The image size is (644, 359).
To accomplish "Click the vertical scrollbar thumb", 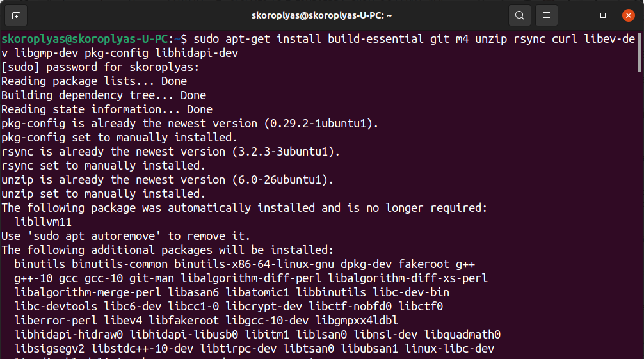I will [x=639, y=52].
